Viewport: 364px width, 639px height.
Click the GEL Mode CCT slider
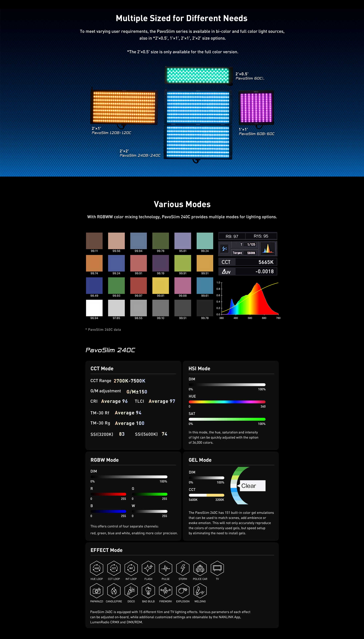point(207,495)
